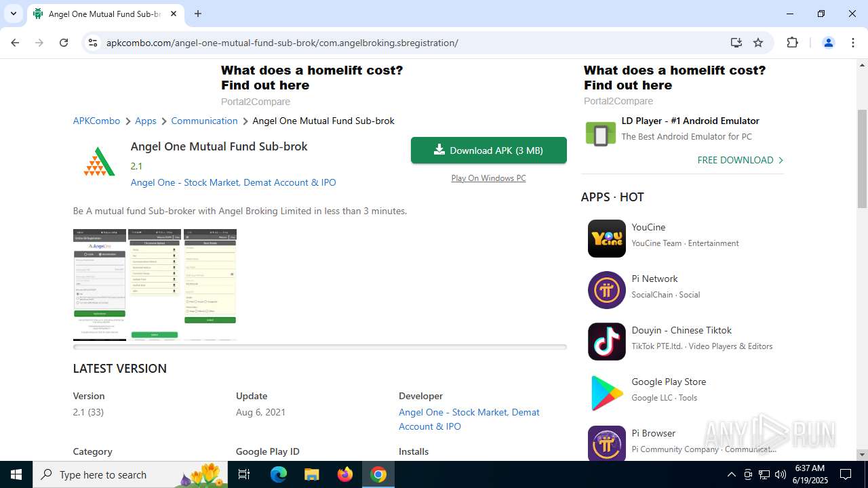Open Chrome three-dot menu
This screenshot has width=868, height=488.
tap(853, 43)
